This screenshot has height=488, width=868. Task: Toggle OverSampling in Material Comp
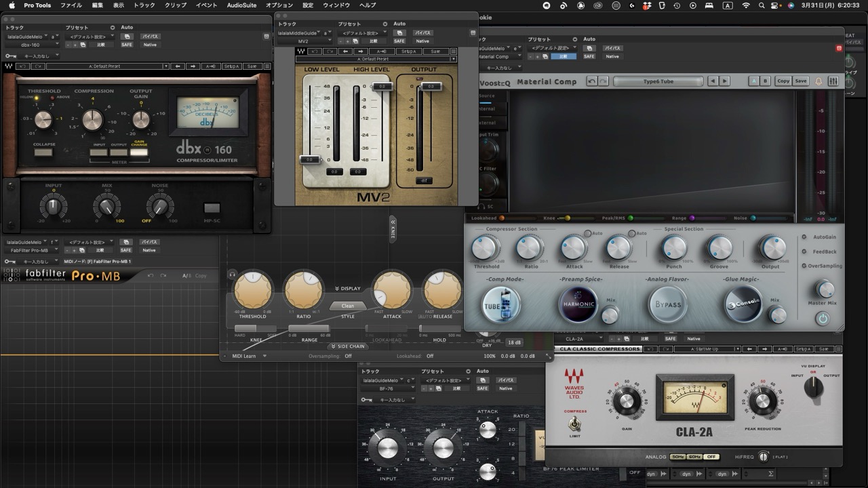[804, 266]
